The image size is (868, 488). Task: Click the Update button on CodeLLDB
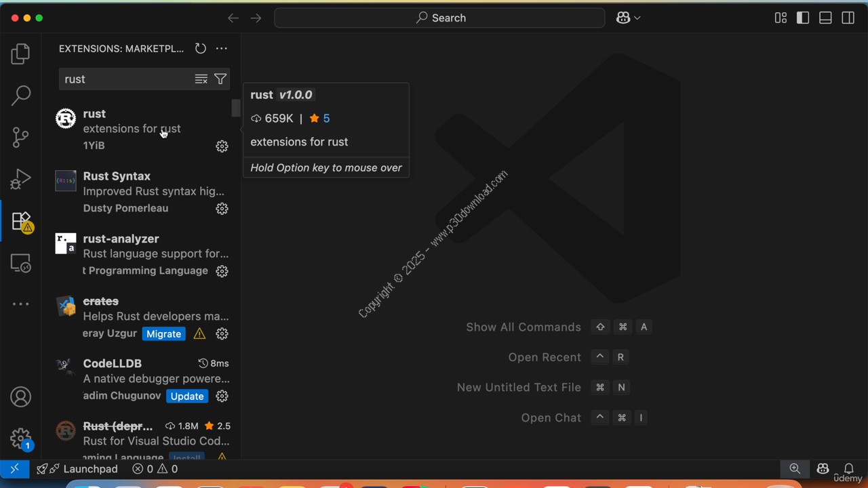point(187,396)
